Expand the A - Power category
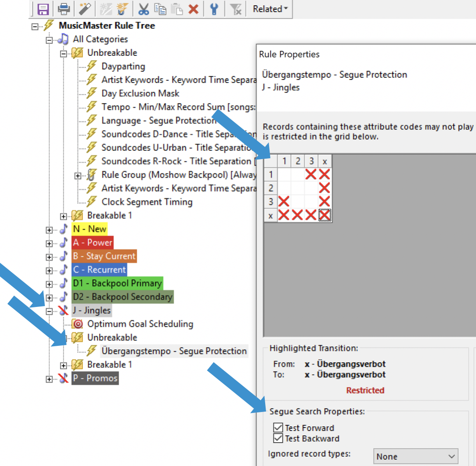 coord(49,243)
